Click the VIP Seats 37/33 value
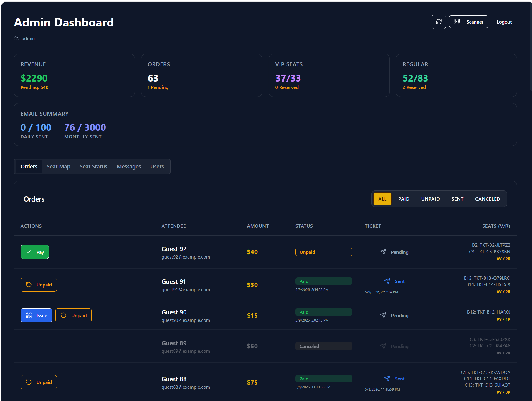532x401 pixels. click(288, 78)
